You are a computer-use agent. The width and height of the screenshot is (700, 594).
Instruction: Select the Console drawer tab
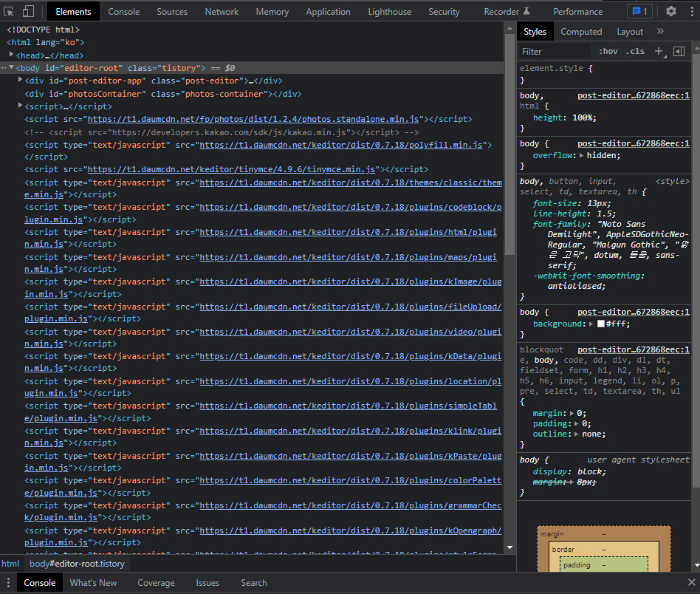click(40, 583)
